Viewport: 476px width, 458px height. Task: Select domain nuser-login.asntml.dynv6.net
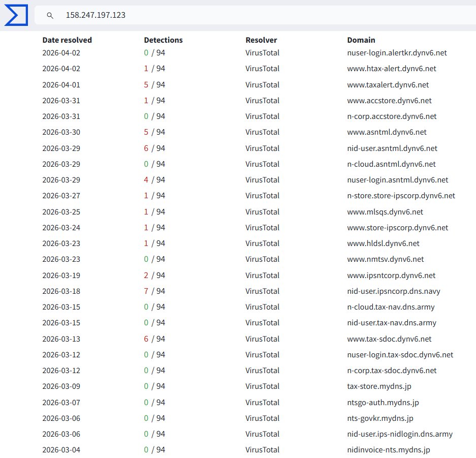coord(398,180)
